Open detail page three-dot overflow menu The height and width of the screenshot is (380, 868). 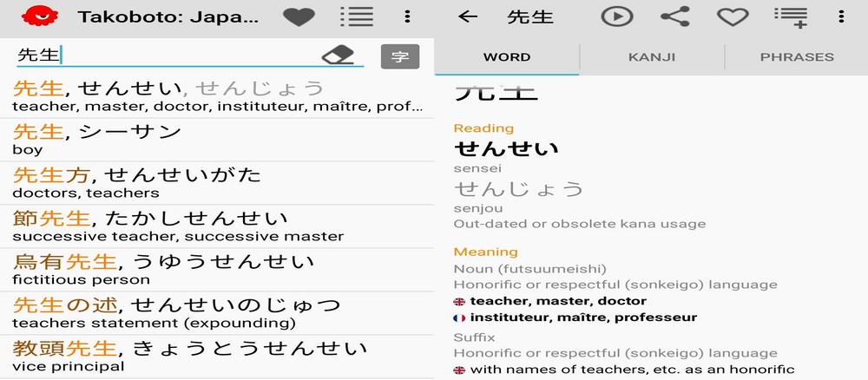pyautogui.click(x=841, y=16)
